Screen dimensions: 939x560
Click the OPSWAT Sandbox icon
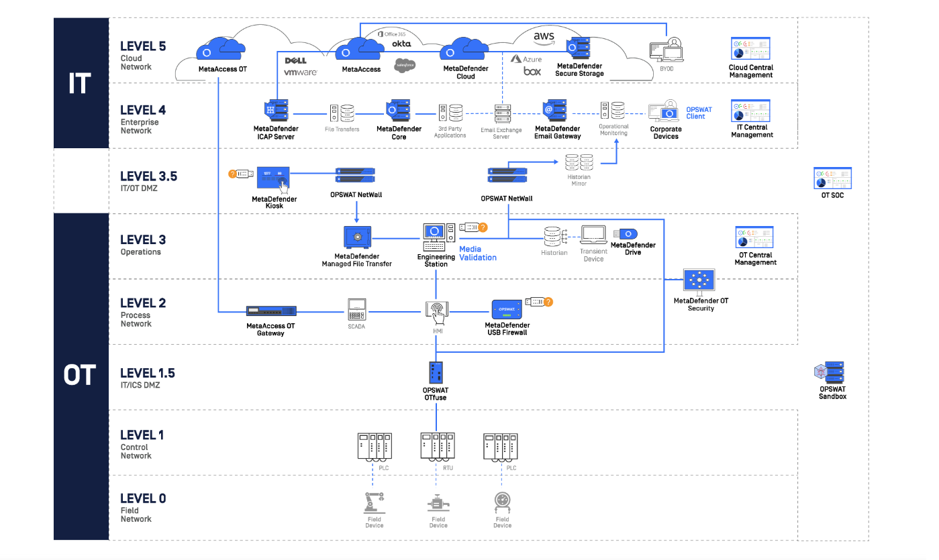(830, 372)
